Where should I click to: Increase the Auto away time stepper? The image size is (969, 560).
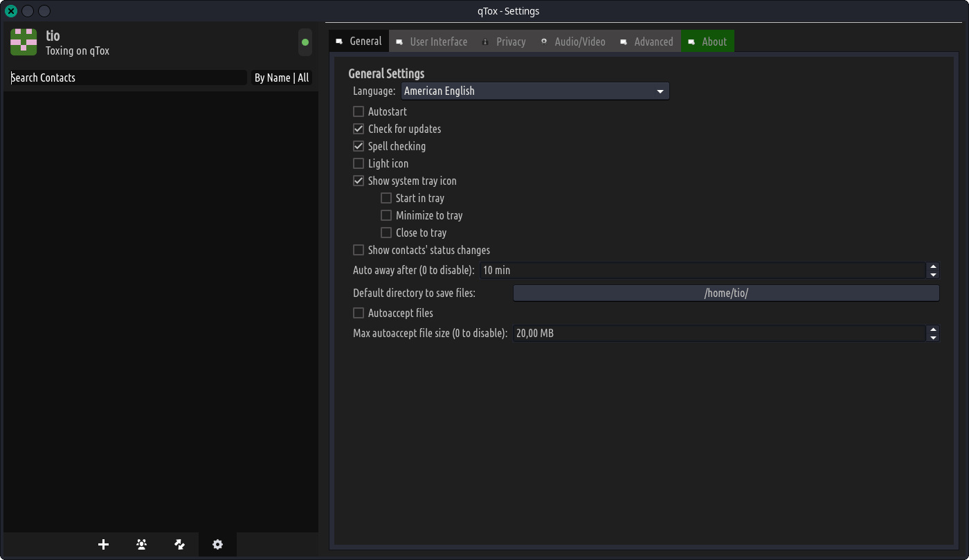point(933,267)
